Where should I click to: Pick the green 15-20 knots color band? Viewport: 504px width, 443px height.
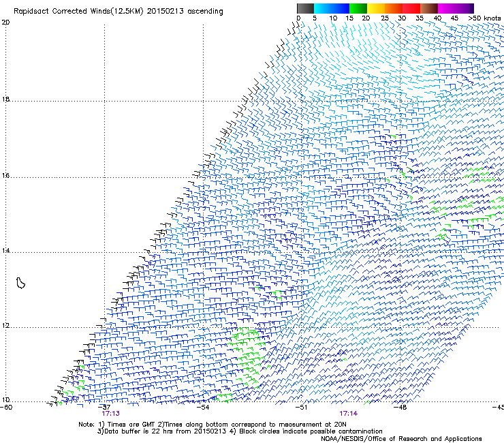358,8
